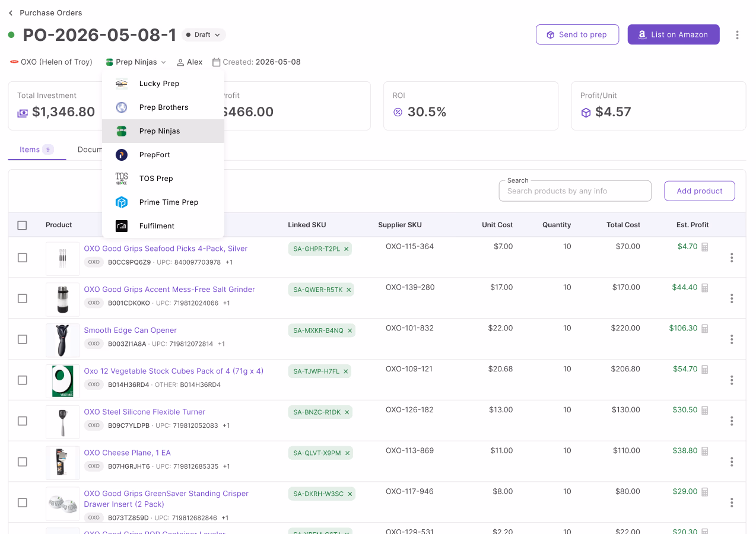Check the Flexible Turner row checkbox
The width and height of the screenshot is (756, 534).
pyautogui.click(x=22, y=421)
